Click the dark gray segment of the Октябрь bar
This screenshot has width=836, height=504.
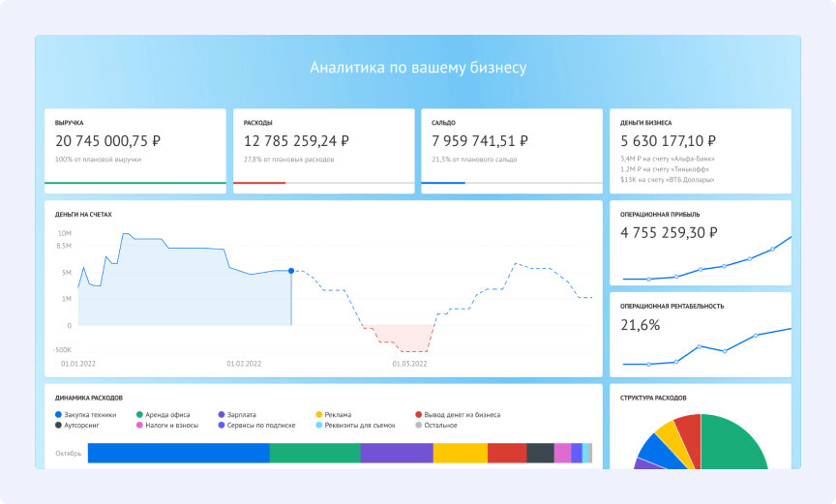point(541,453)
